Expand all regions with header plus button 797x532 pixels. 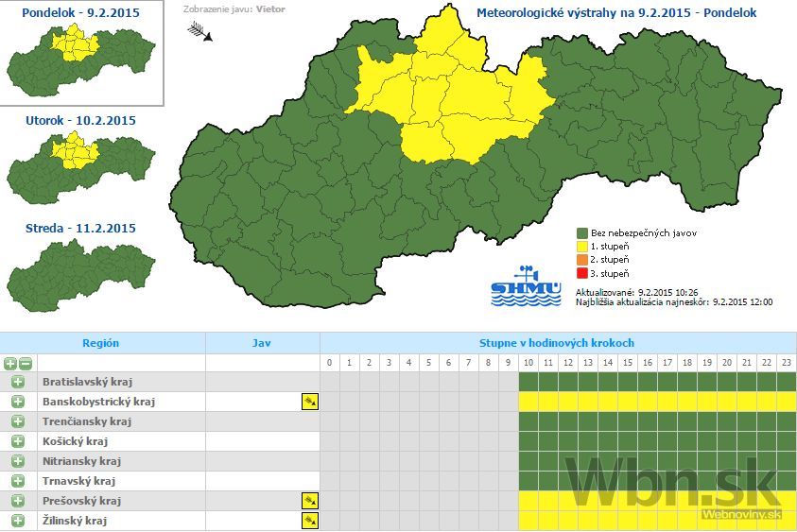(10, 363)
